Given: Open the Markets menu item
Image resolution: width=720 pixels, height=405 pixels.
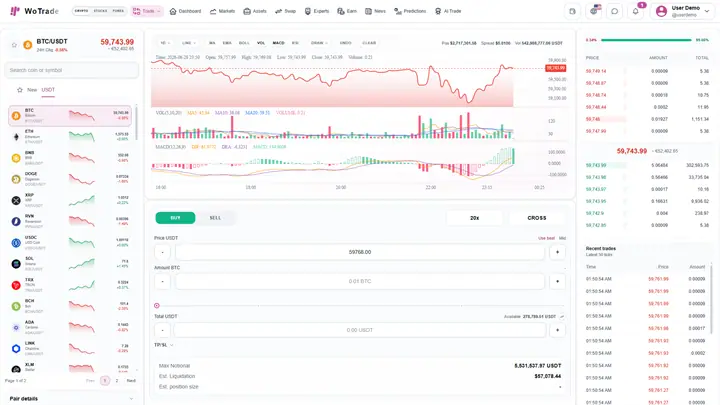Looking at the screenshot, I should tap(222, 11).
